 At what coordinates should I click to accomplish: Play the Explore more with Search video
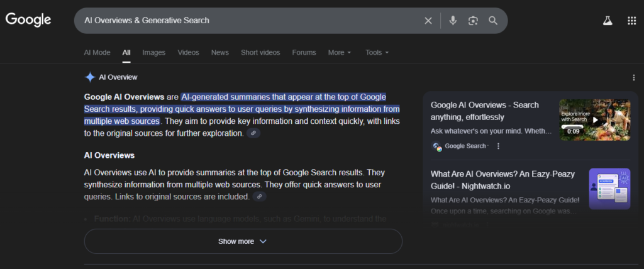point(595,119)
